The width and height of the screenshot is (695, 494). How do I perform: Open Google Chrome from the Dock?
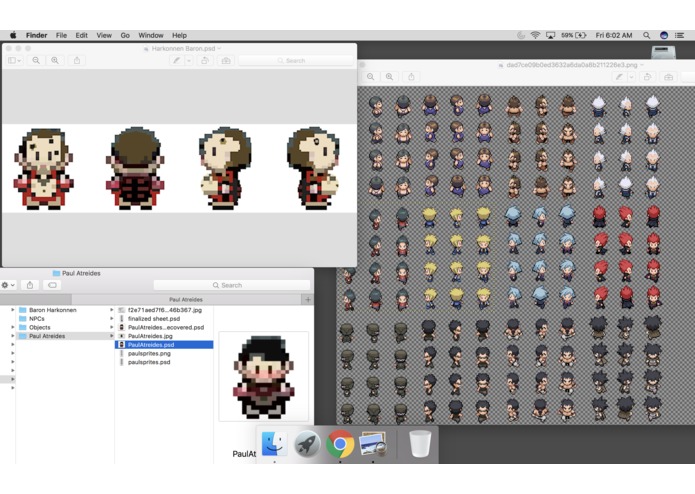point(340,444)
